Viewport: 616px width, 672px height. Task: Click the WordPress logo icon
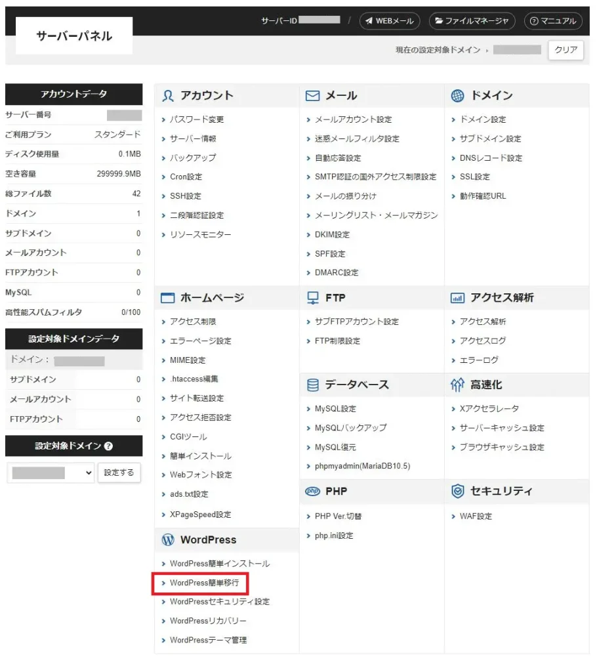pos(168,540)
